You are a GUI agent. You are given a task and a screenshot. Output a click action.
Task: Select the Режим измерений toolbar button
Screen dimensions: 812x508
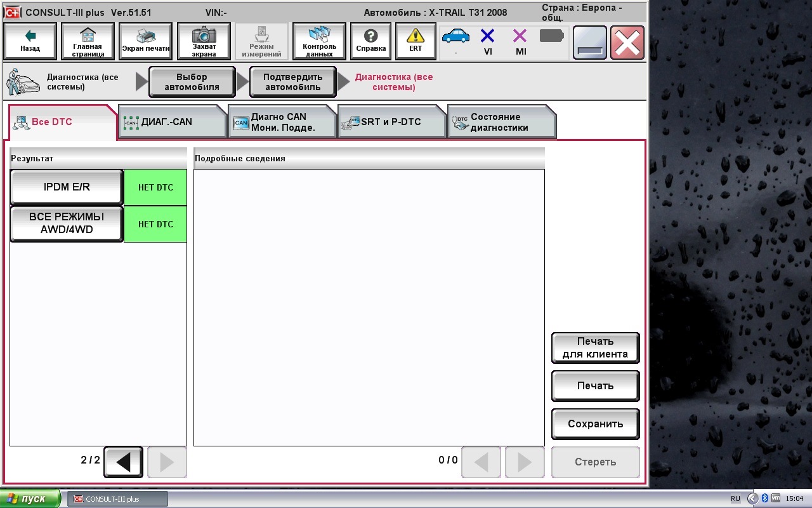[261, 42]
